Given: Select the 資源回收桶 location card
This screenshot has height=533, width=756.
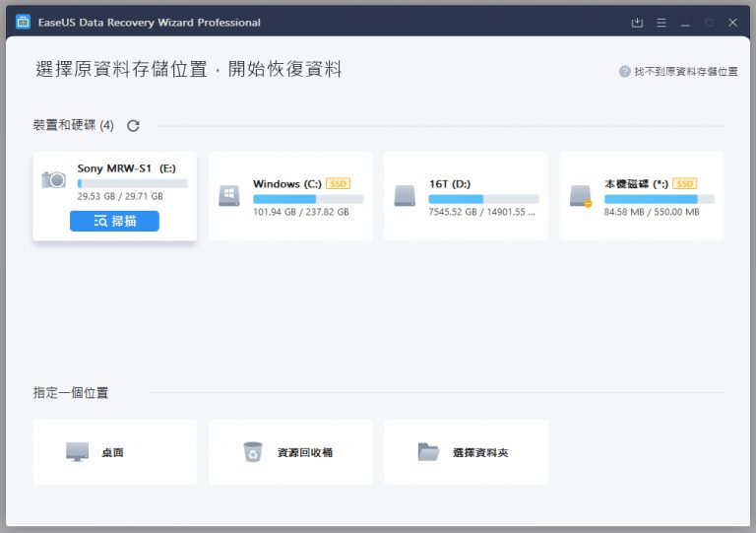Looking at the screenshot, I should coord(290,452).
